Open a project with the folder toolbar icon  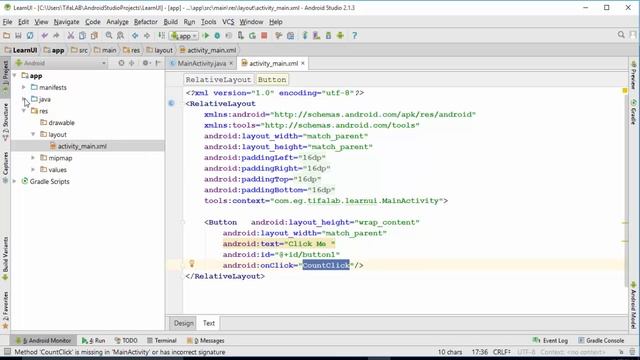pyautogui.click(x=7, y=36)
